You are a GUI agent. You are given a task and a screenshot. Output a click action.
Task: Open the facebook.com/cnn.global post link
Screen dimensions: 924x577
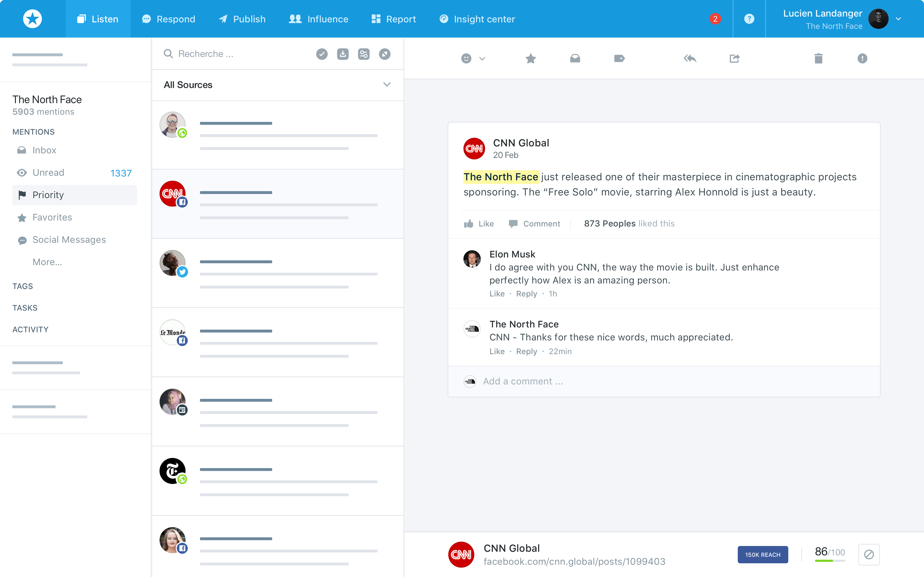tap(574, 561)
